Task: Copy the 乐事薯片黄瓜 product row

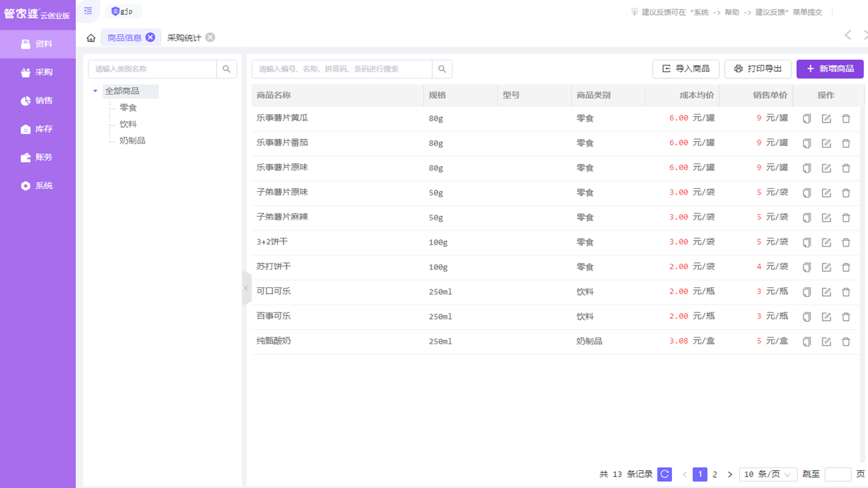Action: [806, 118]
